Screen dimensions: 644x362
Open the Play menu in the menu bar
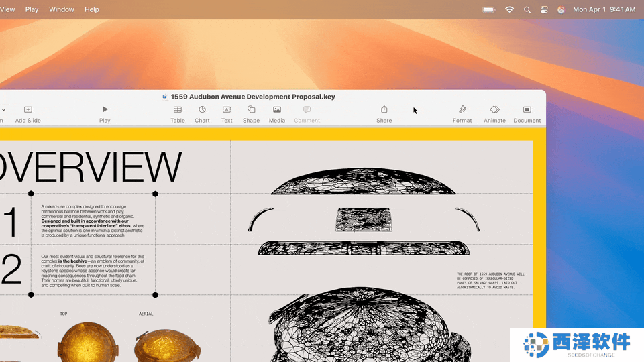[32, 9]
